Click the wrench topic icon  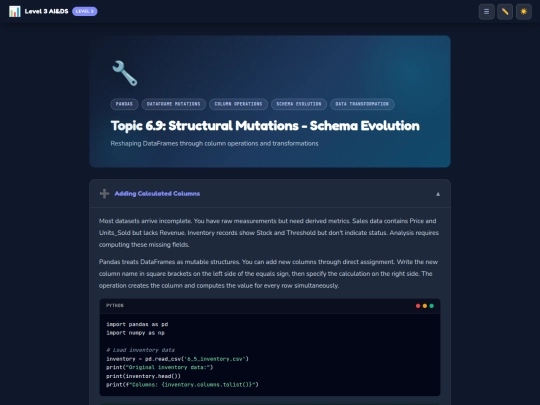[125, 73]
